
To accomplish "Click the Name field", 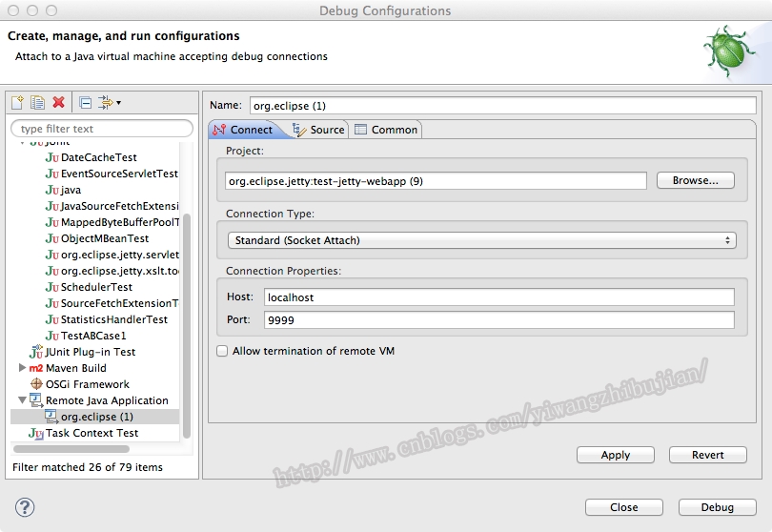I will coord(502,106).
